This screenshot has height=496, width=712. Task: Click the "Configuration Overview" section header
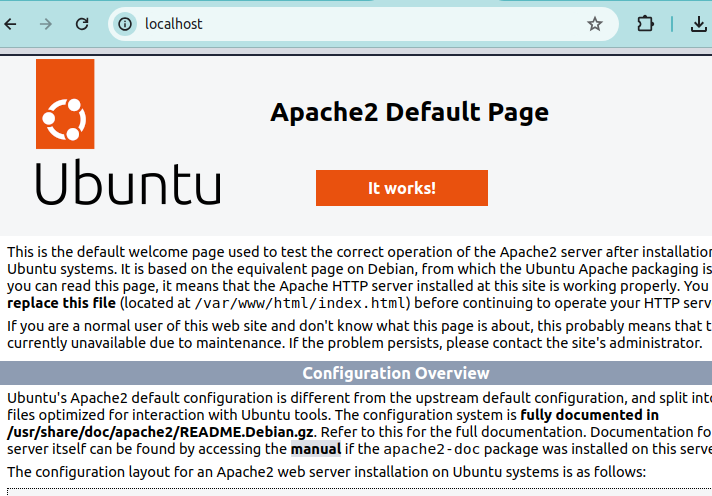(396, 373)
